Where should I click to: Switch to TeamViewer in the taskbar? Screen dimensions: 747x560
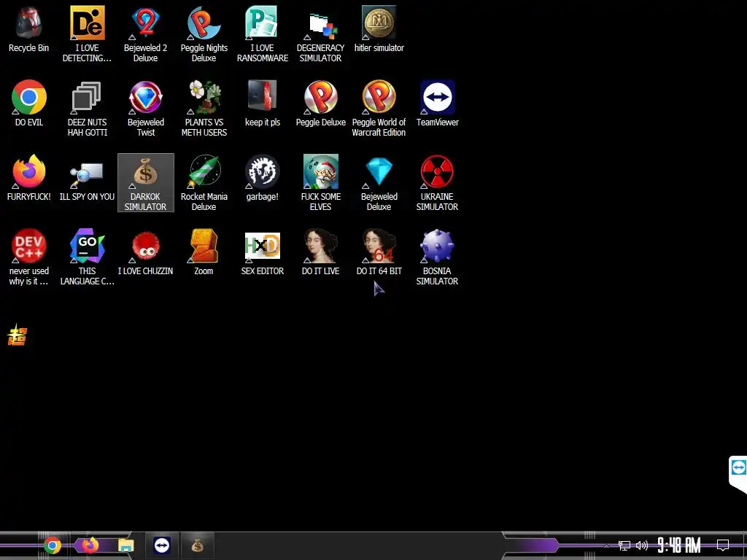pos(161,545)
